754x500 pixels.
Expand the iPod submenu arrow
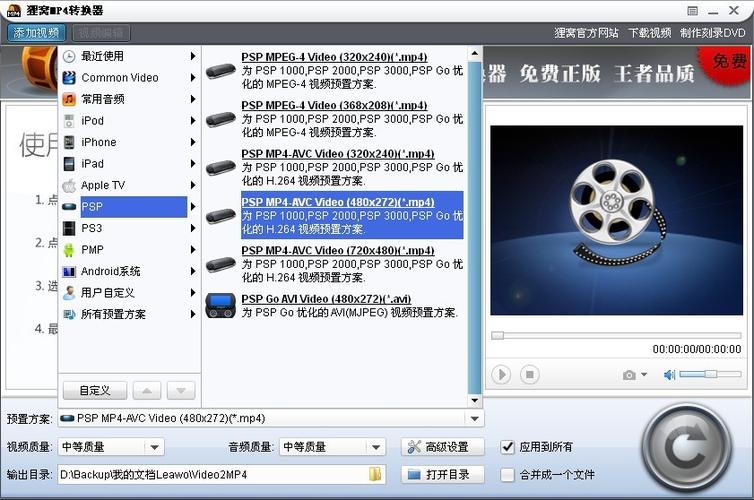coord(193,121)
